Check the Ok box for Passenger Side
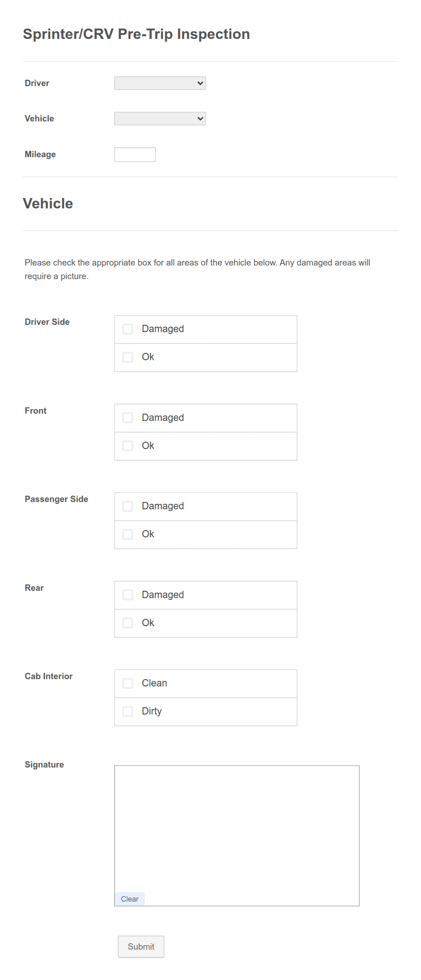Screen dimensions: 421x980 click(128, 534)
